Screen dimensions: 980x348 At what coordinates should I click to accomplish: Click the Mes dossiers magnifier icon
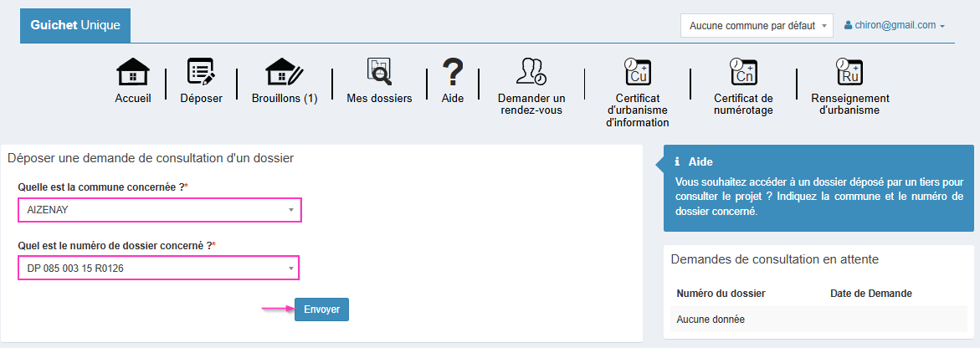(x=379, y=72)
